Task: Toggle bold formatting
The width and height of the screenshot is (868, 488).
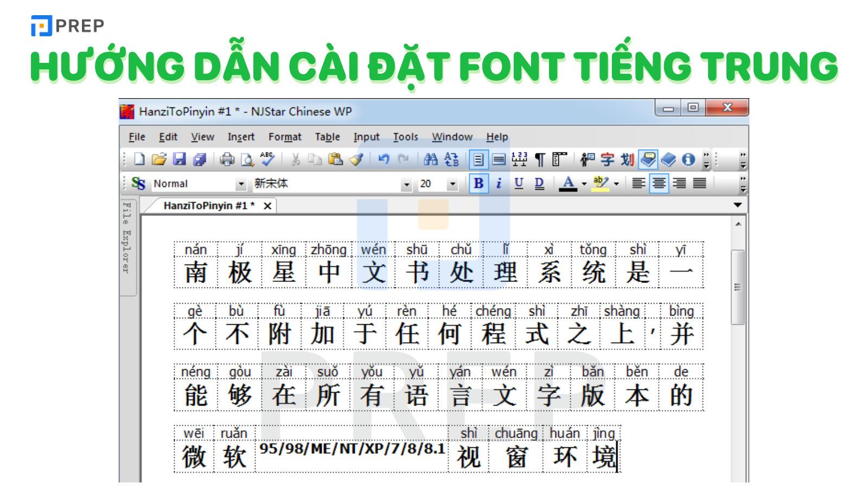Action: (479, 184)
